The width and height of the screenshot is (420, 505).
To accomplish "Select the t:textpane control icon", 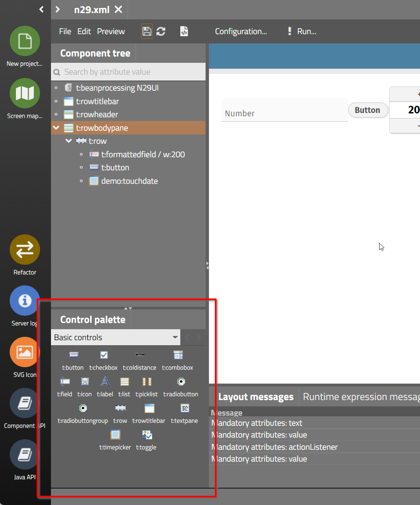I will (x=185, y=408).
